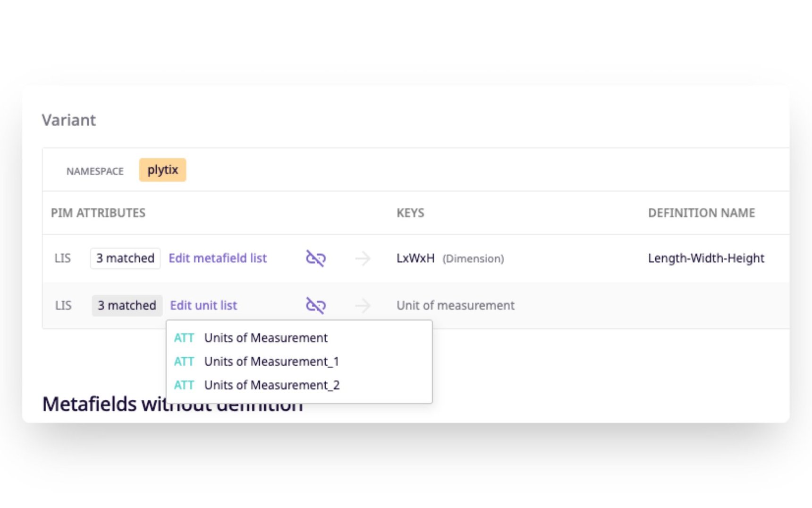Click the Metafields without definition heading
The image size is (812, 508).
pos(172,403)
